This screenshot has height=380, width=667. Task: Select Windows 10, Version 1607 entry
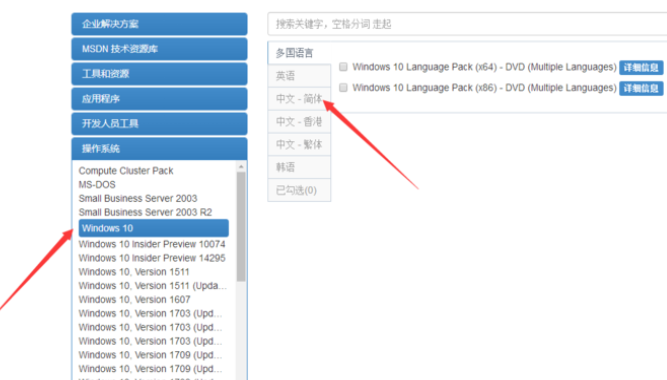134,300
